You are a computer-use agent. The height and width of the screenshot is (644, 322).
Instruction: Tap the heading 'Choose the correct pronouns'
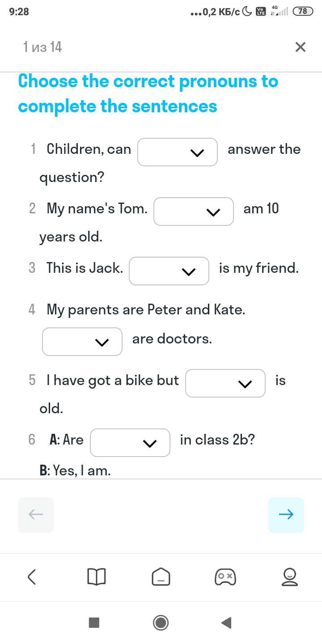click(x=148, y=94)
